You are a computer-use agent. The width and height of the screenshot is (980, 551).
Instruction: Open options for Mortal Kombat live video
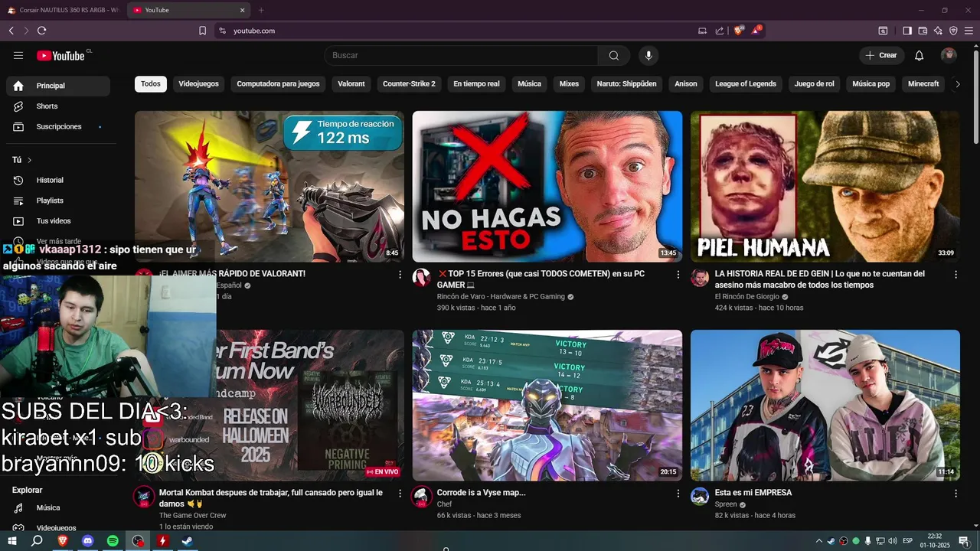click(x=400, y=494)
